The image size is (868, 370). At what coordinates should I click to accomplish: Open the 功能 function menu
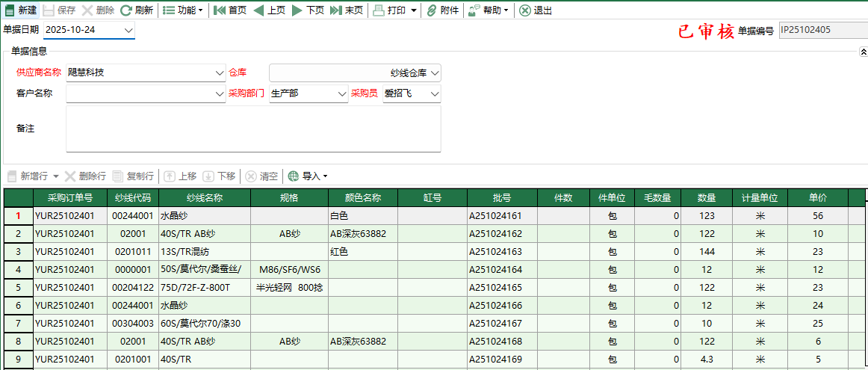[183, 10]
